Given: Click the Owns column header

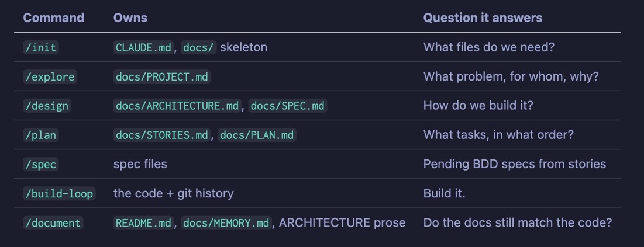Looking at the screenshot, I should pyautogui.click(x=130, y=18).
